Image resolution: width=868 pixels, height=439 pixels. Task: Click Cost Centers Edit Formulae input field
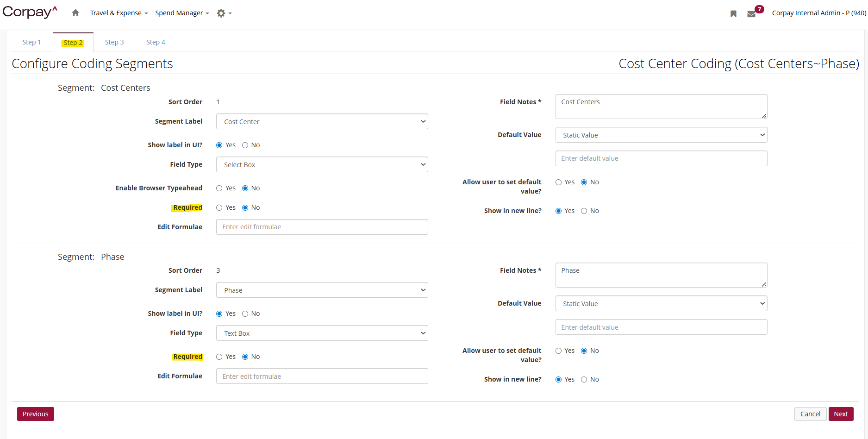(x=322, y=227)
